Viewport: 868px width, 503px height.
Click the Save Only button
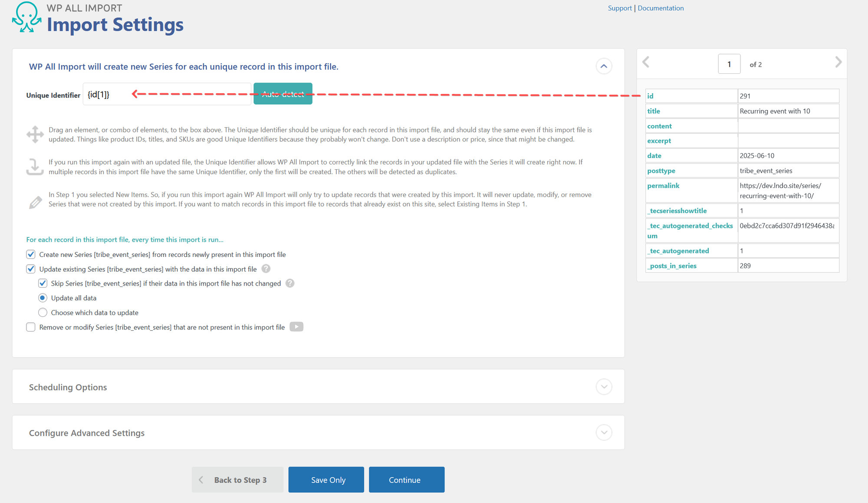pos(326,480)
